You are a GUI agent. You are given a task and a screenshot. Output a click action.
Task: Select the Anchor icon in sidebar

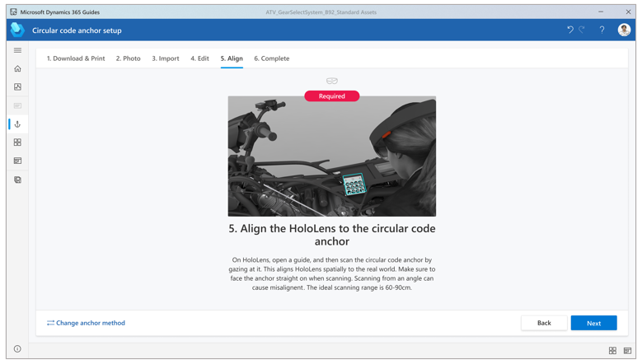(x=17, y=124)
